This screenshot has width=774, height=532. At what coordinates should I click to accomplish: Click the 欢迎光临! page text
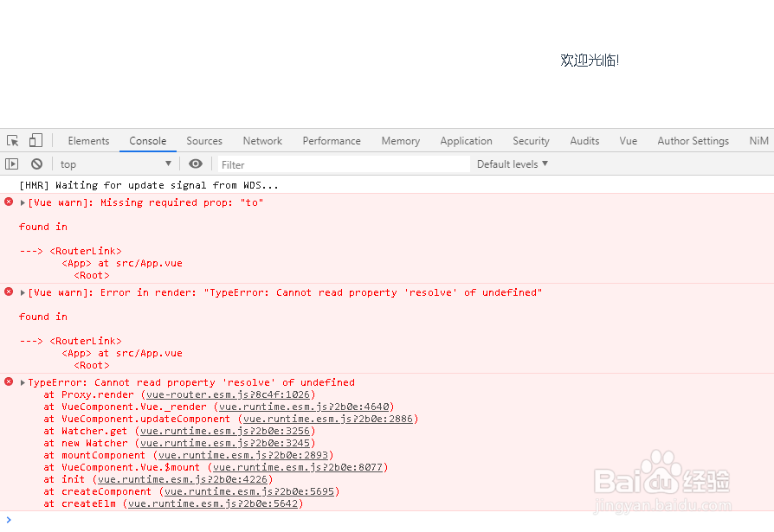[590, 61]
